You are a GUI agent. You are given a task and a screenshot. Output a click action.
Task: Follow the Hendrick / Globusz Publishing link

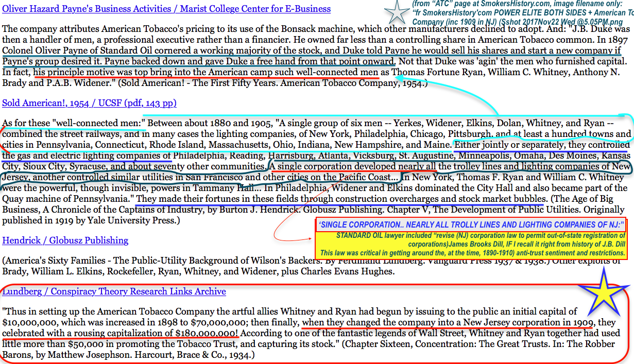click(x=65, y=240)
